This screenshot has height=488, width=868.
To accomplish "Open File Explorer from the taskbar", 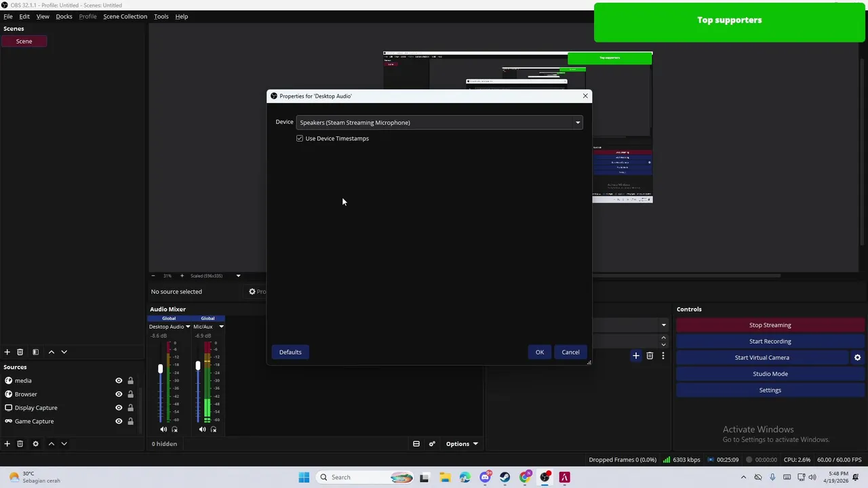I will [445, 477].
